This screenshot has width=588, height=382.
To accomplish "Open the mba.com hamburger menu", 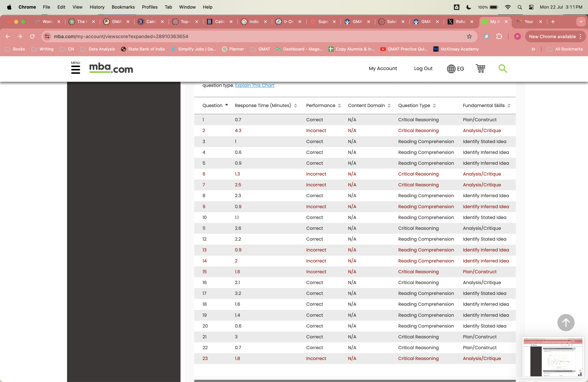I will 76,69.
